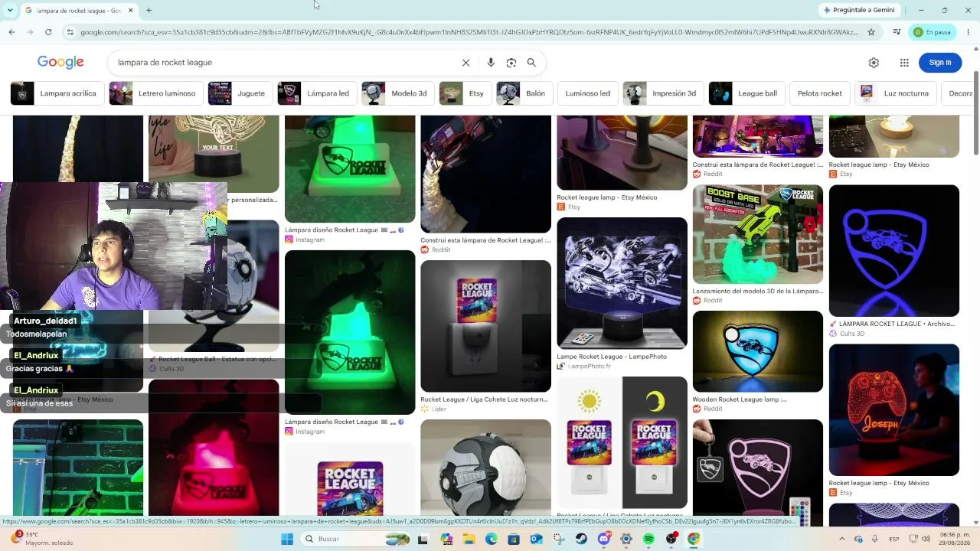Open Lanzamiento del modelo 3D result link
This screenshot has height=551, width=980.
pyautogui.click(x=758, y=292)
